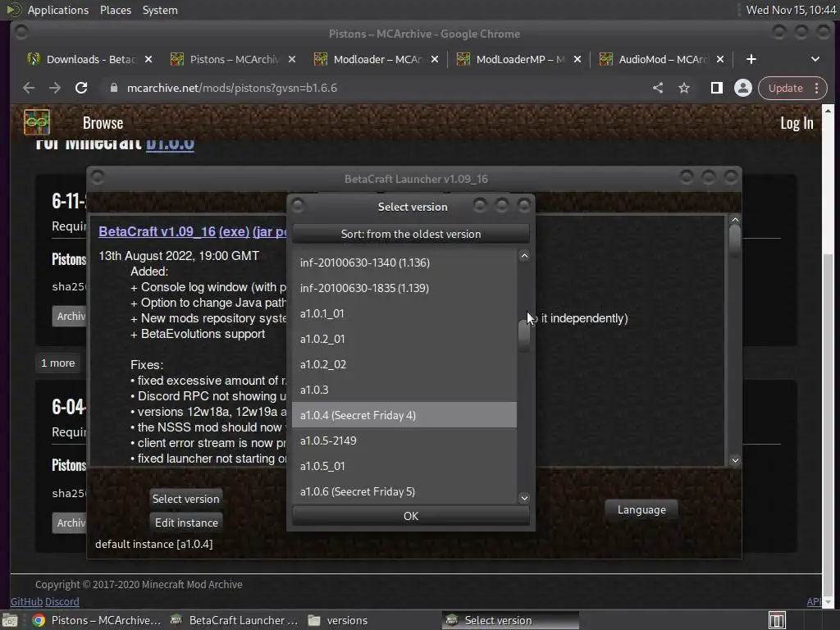Bookmark this page star icon
Viewport: 840px width, 630px height.
click(684, 88)
